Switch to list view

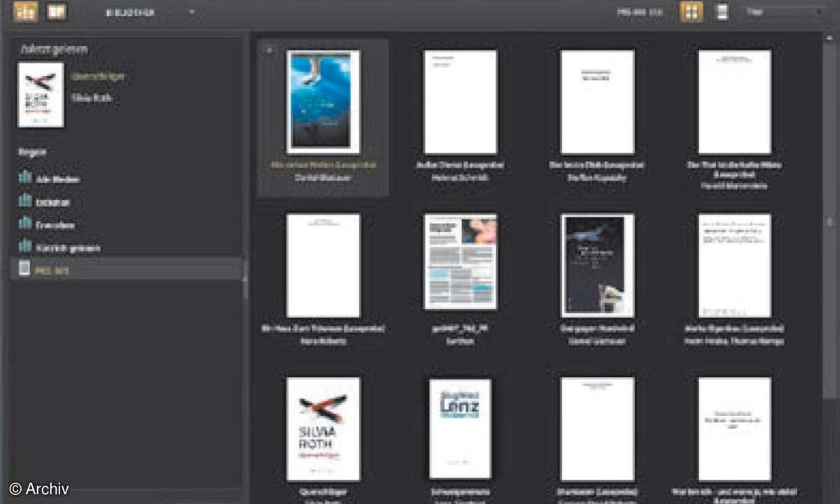pyautogui.click(x=722, y=12)
